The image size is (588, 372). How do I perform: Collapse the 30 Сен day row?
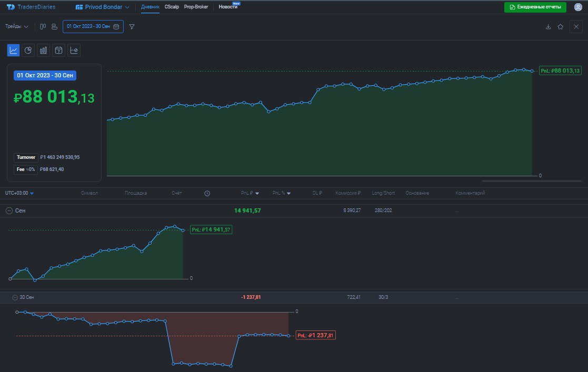[x=15, y=297]
